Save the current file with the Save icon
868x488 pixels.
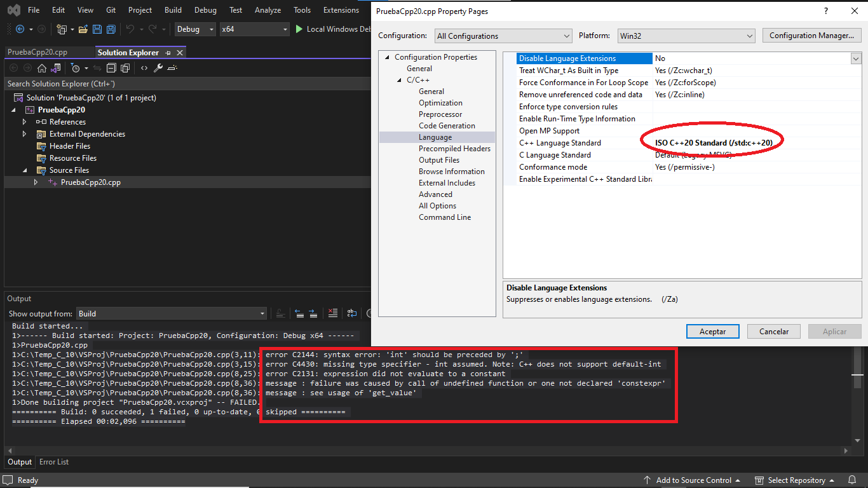point(97,29)
